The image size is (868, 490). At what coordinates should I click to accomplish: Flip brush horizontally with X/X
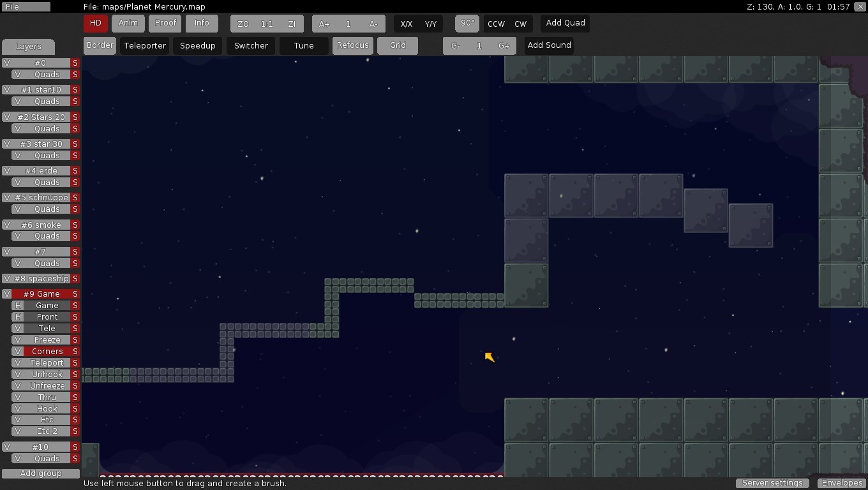(406, 24)
